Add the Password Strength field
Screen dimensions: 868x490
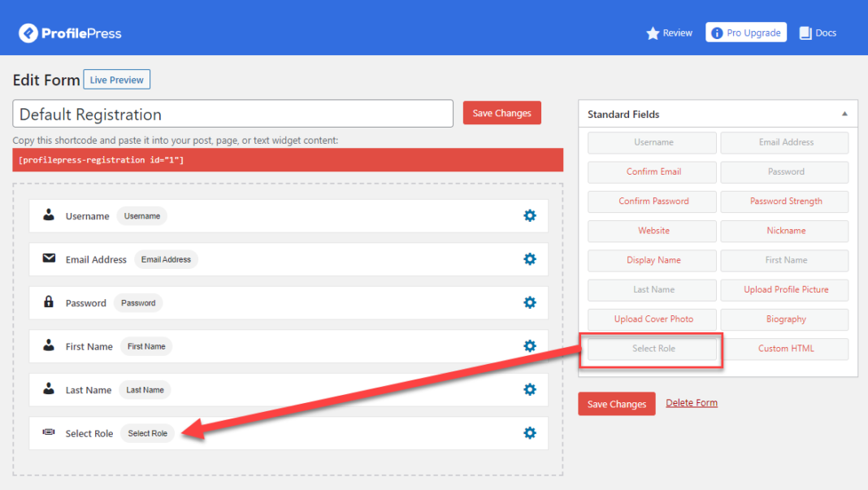(x=785, y=201)
